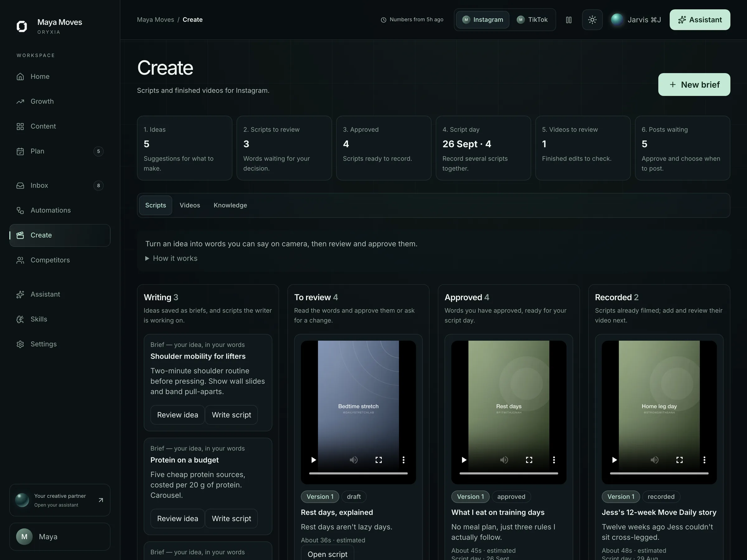Click the Jarvis orb avatar
The image size is (747, 560).
(x=617, y=20)
